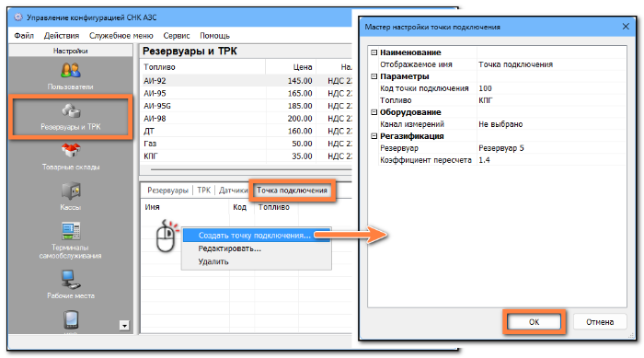Select the КПГ fuel row in the list

click(247, 156)
